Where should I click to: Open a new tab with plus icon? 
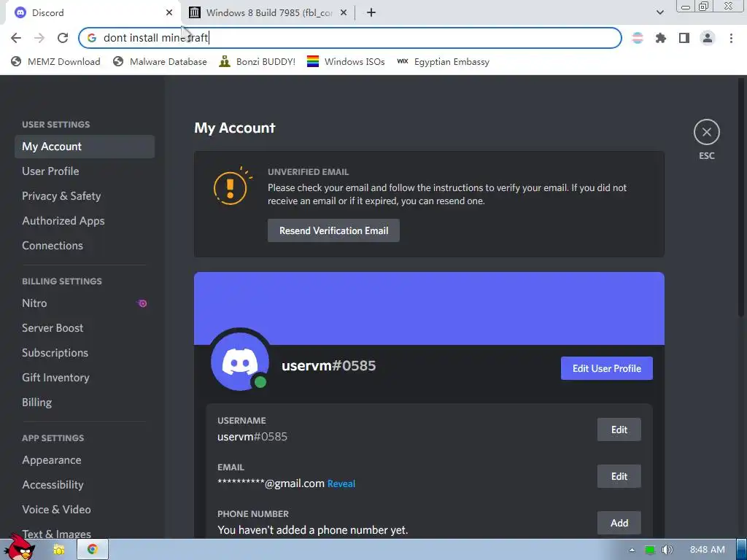pos(371,13)
